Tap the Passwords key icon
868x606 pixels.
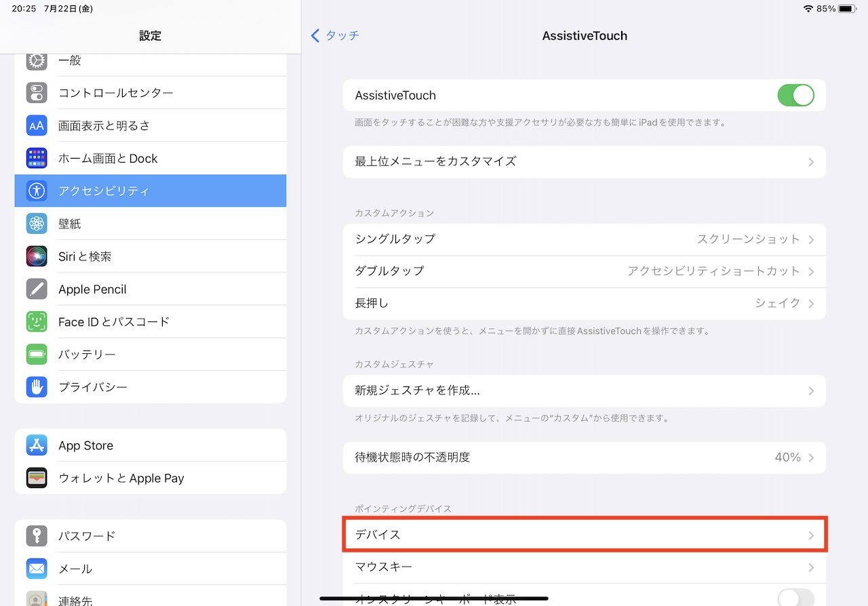pyautogui.click(x=37, y=536)
